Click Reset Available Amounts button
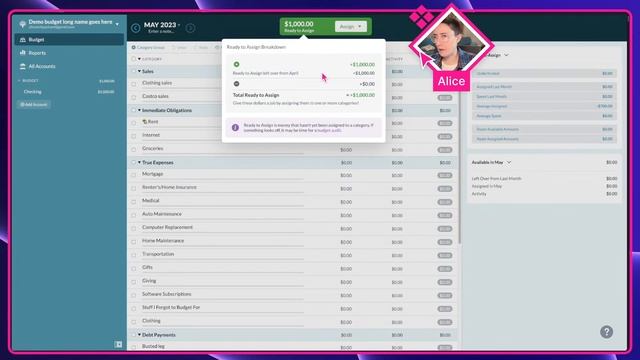Viewport: 640px width, 360px height. point(544,129)
